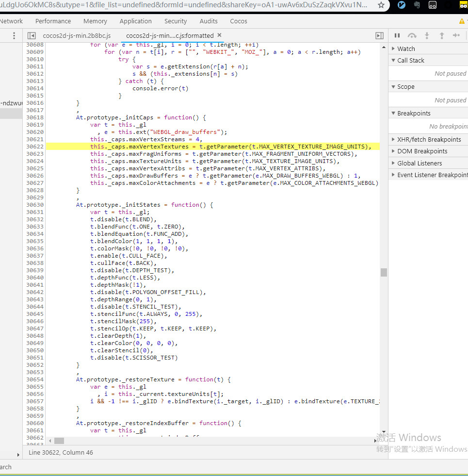Toggle the file navigator pane icon
Screen dimensions: 468x476
[32, 35]
